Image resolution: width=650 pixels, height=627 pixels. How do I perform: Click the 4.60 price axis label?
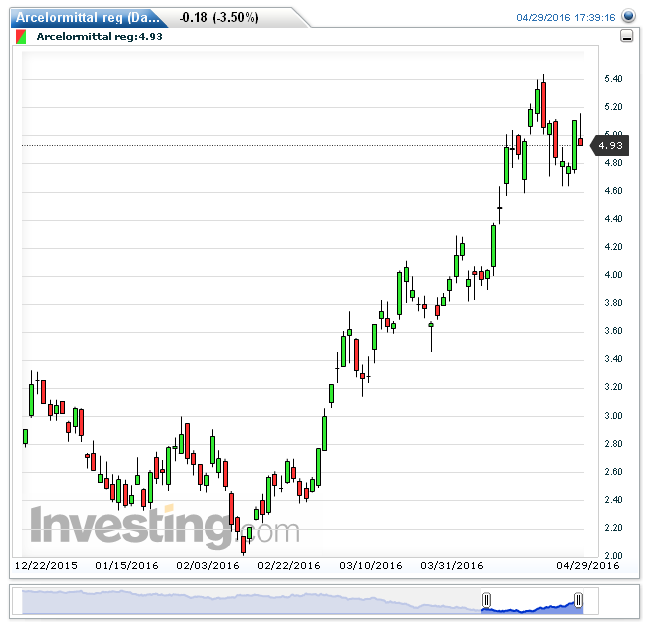(x=613, y=191)
